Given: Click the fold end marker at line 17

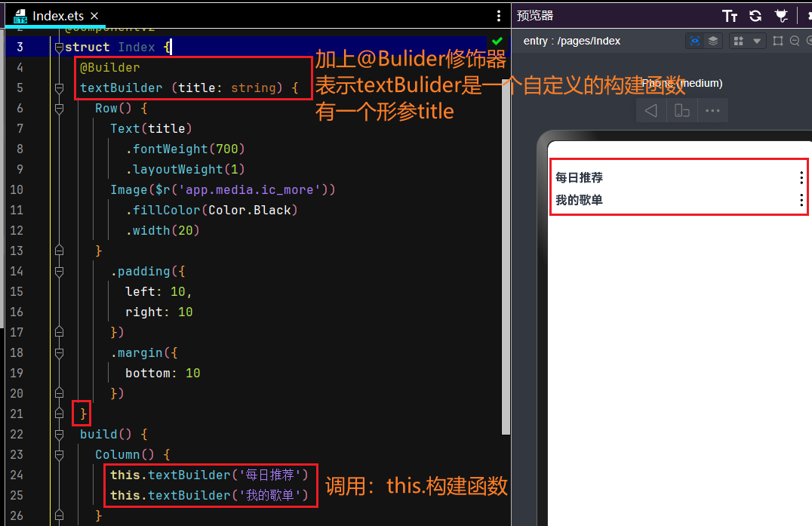Looking at the screenshot, I should [x=59, y=332].
